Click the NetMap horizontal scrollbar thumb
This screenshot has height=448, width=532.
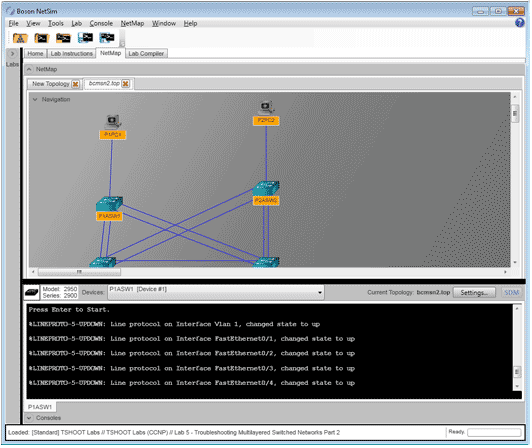coord(79,272)
